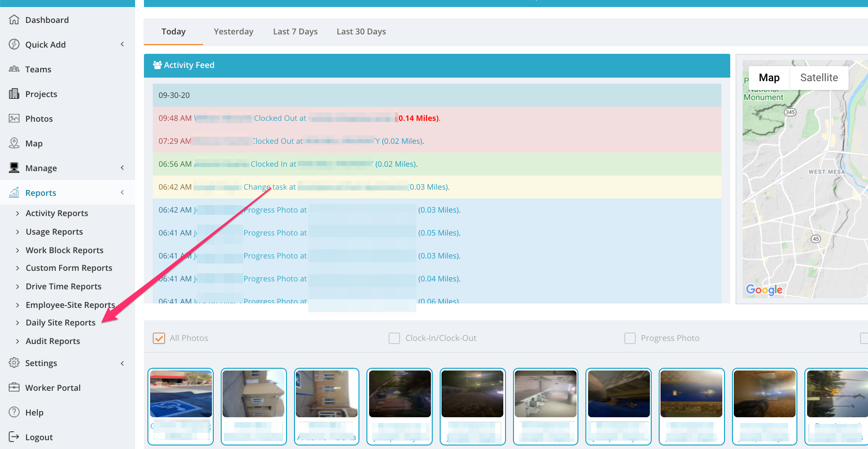Expand the Quick Add menu chevron
Viewport: 868px width, 449px height.
(122, 45)
